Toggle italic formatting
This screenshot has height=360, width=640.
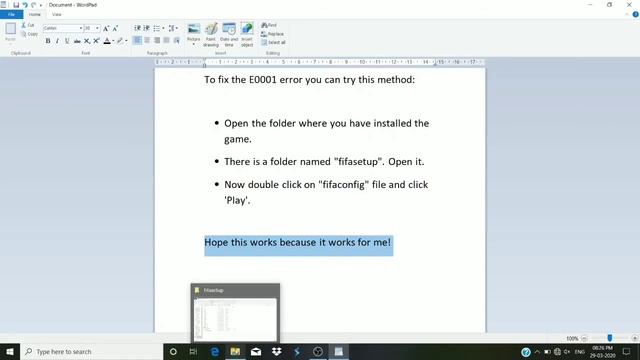click(x=57, y=41)
